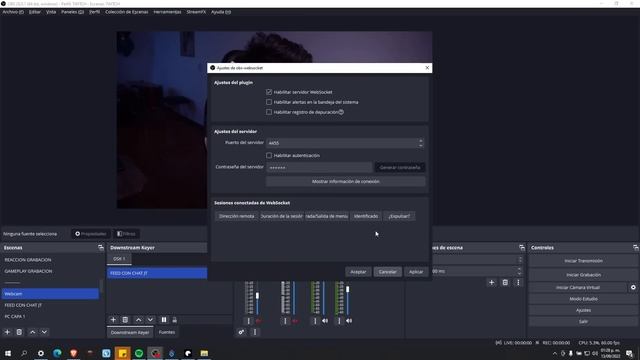Open the StreamFX menu
640x360 pixels.
[x=196, y=12]
